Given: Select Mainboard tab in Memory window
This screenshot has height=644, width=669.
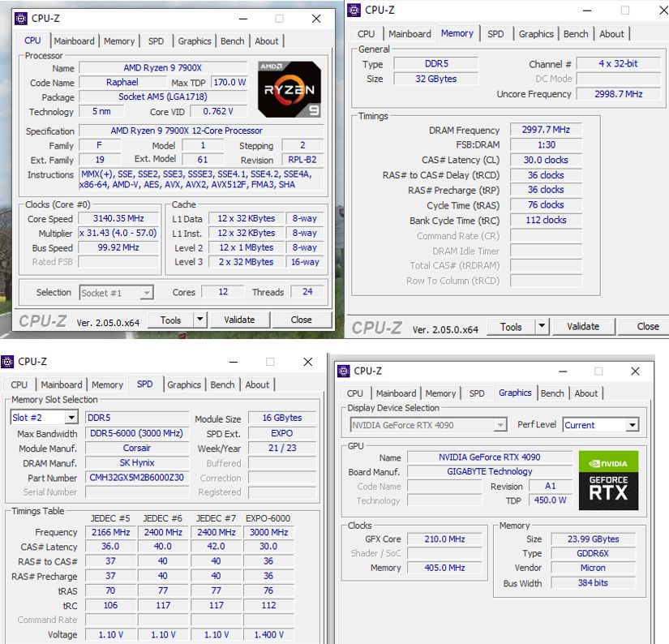Looking at the screenshot, I should (410, 34).
